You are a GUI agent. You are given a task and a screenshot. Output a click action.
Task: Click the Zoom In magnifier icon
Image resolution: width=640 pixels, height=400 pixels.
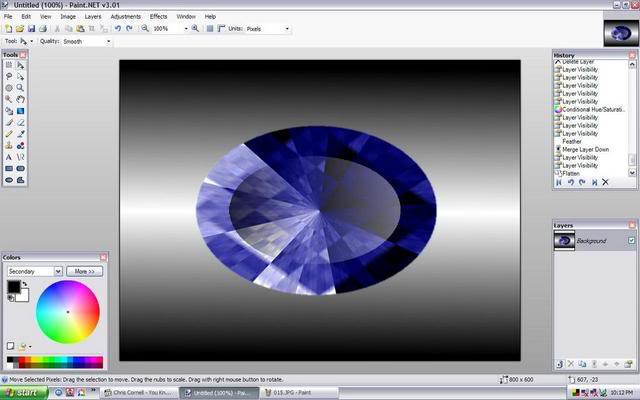coord(195,29)
